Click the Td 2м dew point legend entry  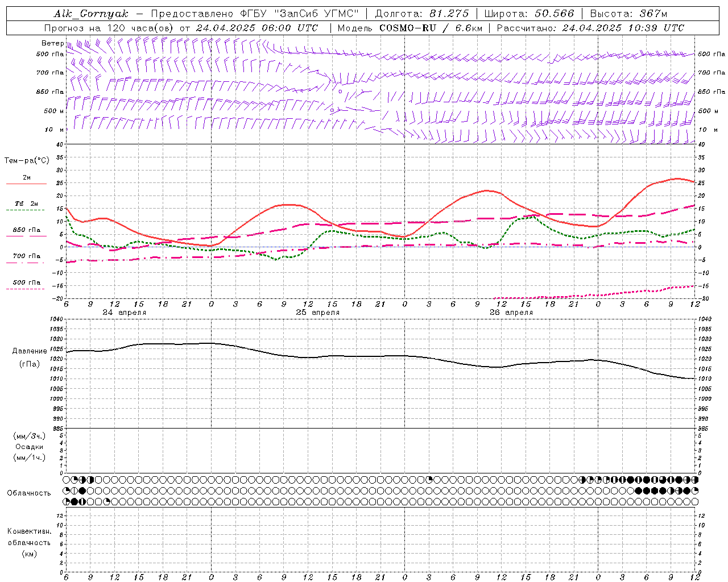click(x=26, y=203)
